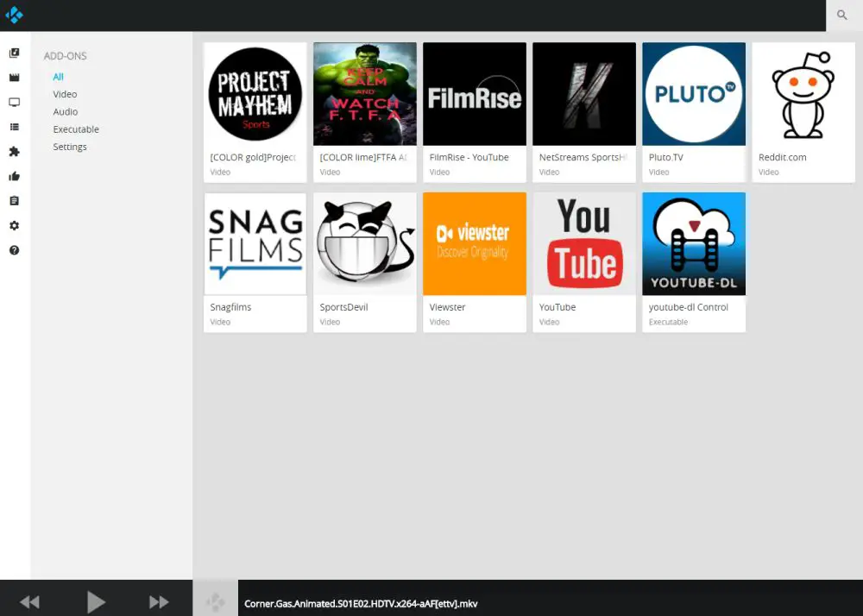This screenshot has width=863, height=616.
Task: Click the 'Video' label under Pluto.TV
Action: coord(658,173)
